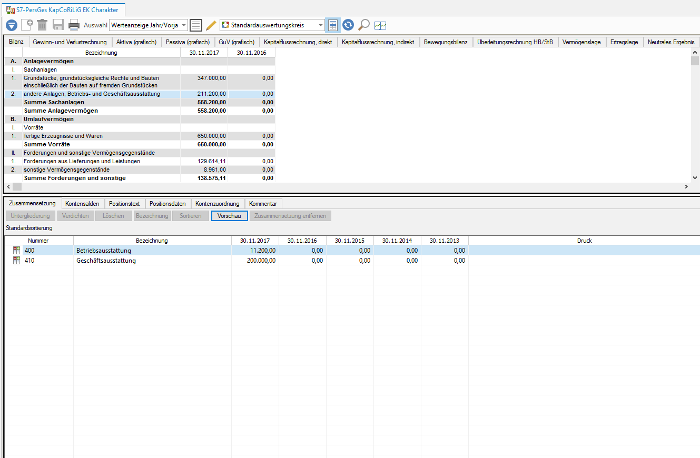Click the Bezeichnung button in the lower panel
This screenshot has height=458, width=700.
coord(152,216)
